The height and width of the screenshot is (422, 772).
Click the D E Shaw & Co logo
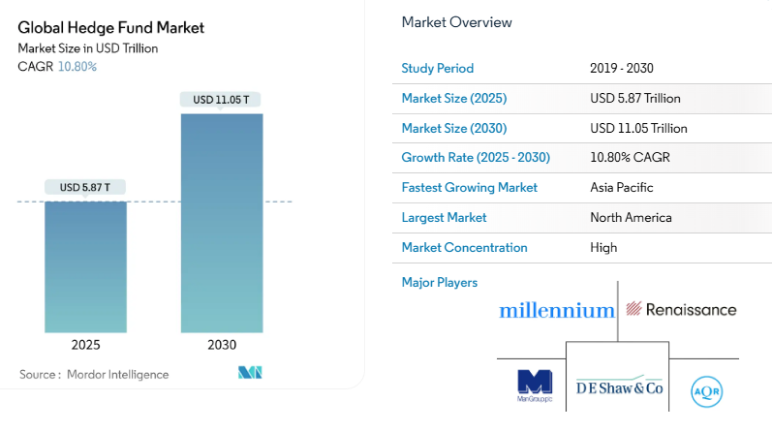620,388
